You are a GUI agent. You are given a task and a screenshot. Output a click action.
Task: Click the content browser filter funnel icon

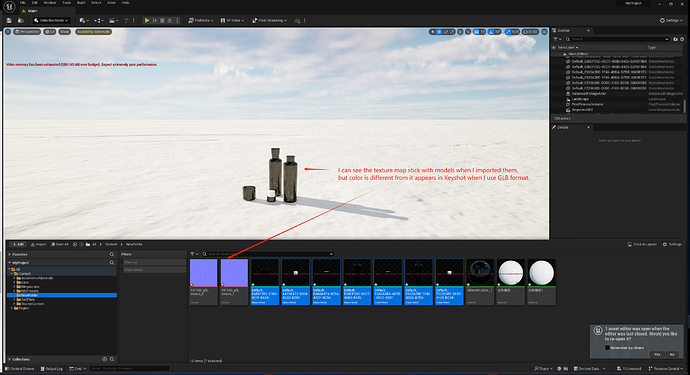[x=192, y=254]
